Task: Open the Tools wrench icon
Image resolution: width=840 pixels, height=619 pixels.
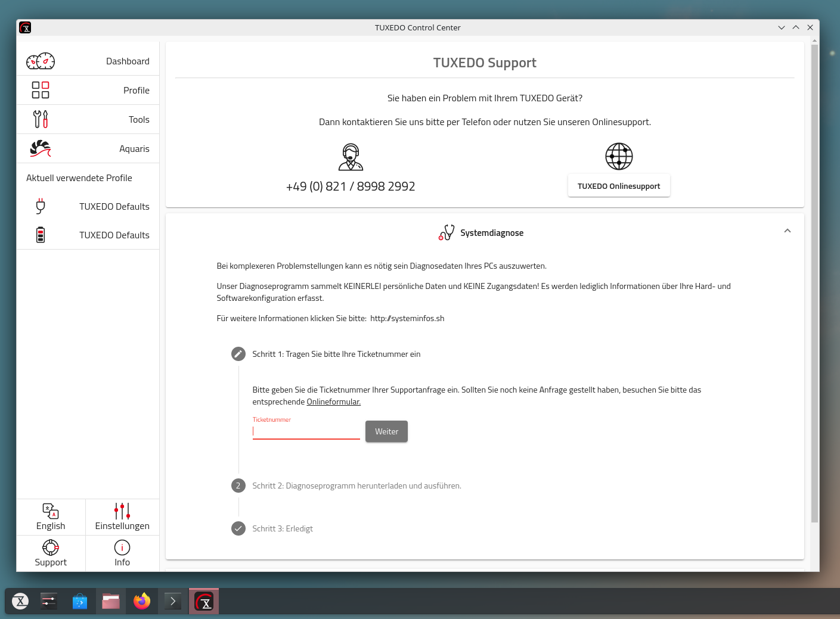Action: coord(41,119)
